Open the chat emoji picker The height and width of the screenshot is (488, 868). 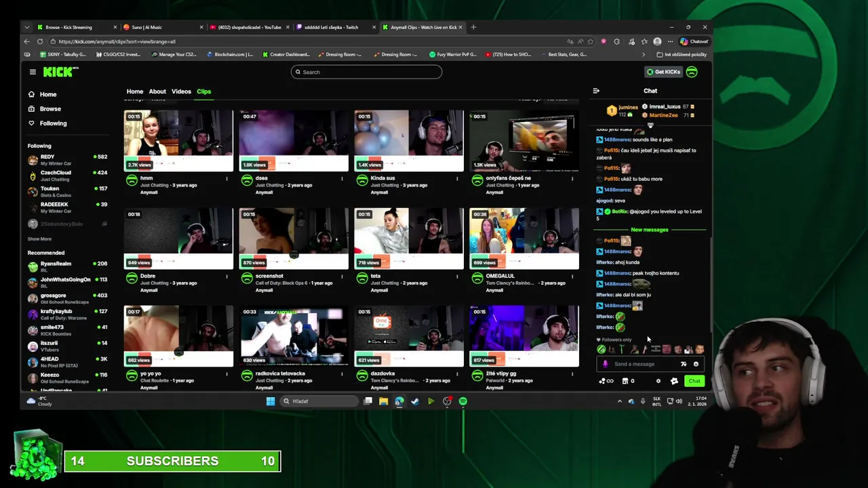tap(696, 364)
